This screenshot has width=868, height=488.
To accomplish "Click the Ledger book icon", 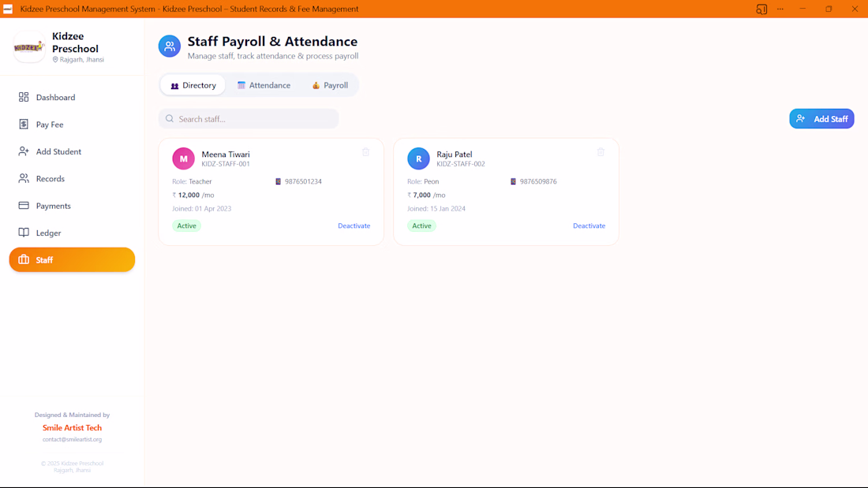I will coord(24,233).
